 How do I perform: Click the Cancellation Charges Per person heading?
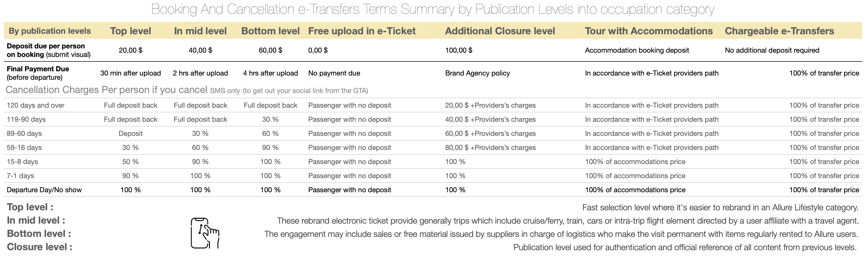click(106, 90)
